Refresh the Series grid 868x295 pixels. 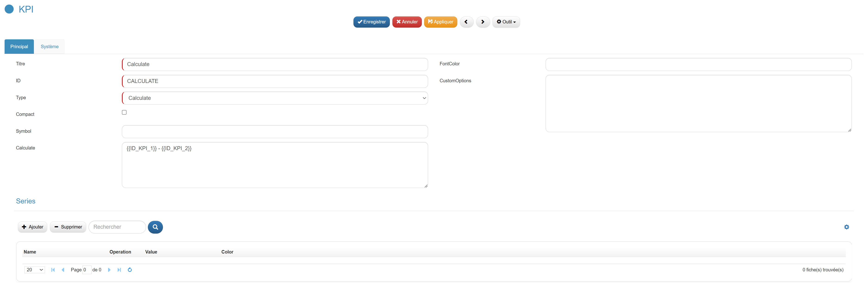[130, 270]
